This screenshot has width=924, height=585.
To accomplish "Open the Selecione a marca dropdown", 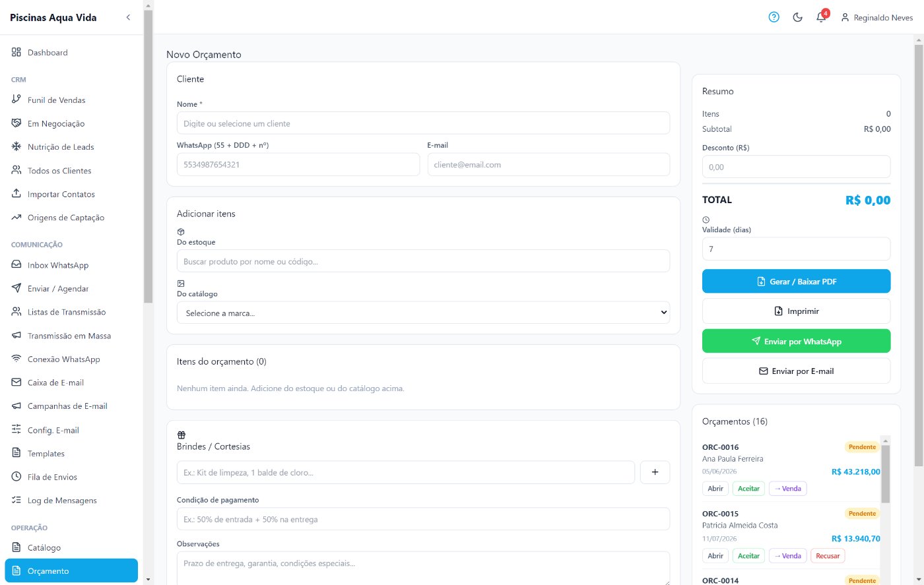I will 423,313.
